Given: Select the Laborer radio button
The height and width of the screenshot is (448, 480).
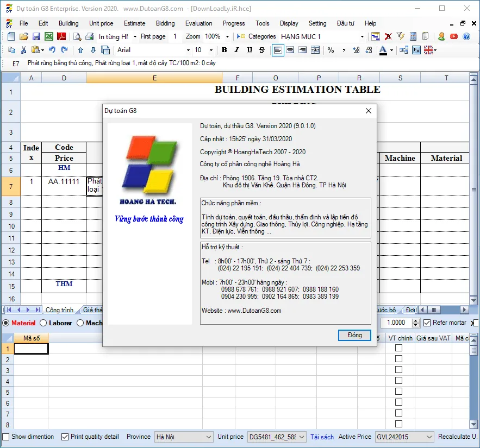Looking at the screenshot, I should [43, 323].
